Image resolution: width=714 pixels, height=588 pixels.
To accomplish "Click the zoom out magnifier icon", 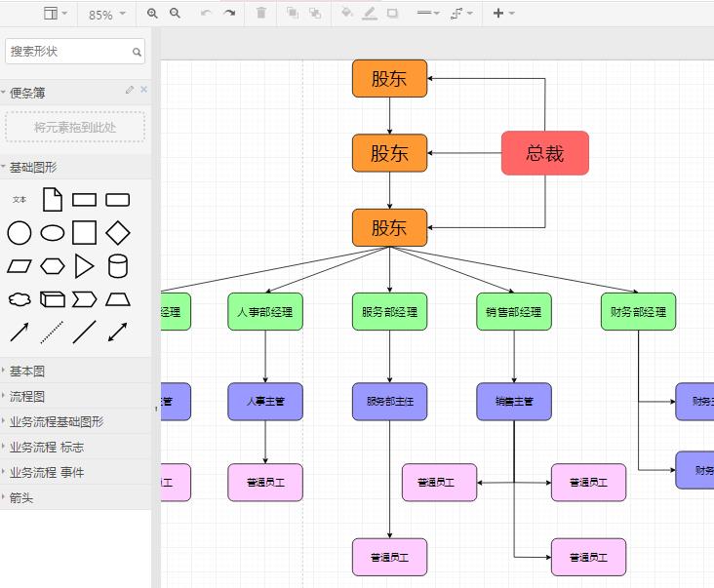I will click(175, 14).
